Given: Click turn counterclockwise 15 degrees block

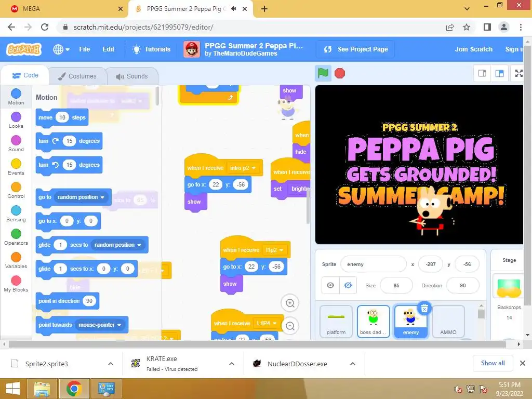Looking at the screenshot, I should tap(69, 165).
